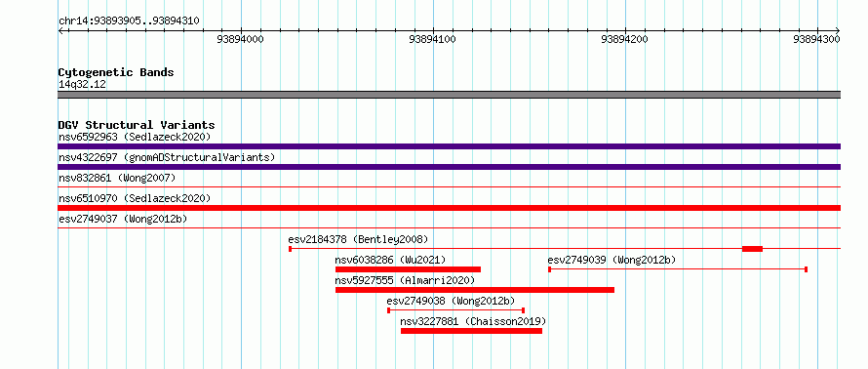This screenshot has width=868, height=369.
Task: Open esv2749038 (Wong2012b) label
Action: [x=451, y=301]
